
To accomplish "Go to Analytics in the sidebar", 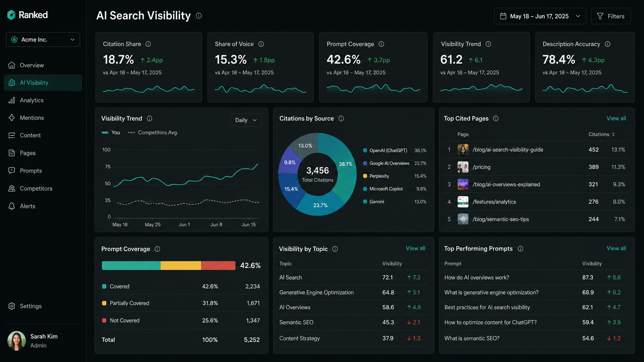I will (43, 100).
